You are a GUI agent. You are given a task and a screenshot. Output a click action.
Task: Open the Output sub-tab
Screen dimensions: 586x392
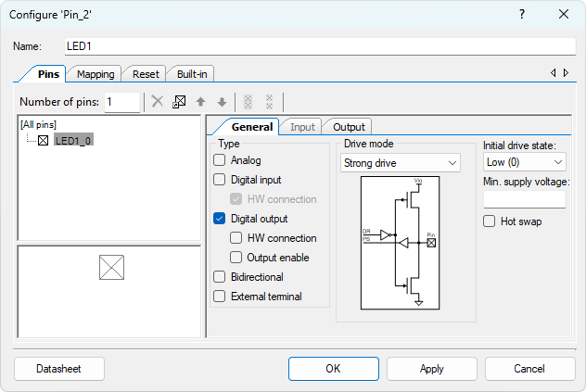349,127
